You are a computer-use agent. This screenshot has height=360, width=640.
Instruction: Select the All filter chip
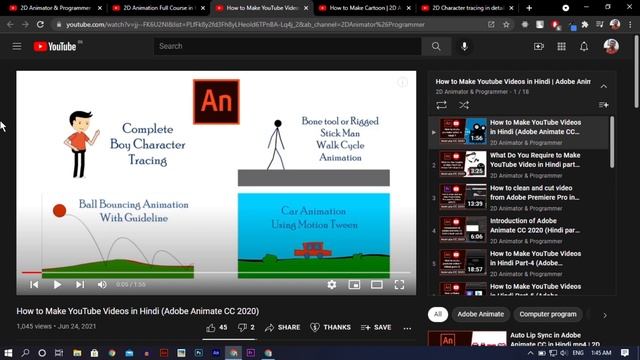438,314
